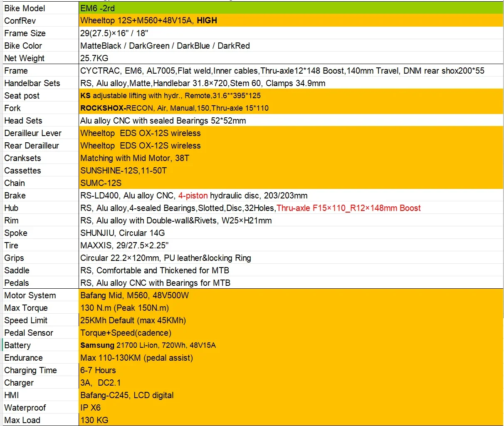This screenshot has width=504, height=426.
Task: Click '25KMh Default (max 45KMh)' cell
Action: click(291, 320)
